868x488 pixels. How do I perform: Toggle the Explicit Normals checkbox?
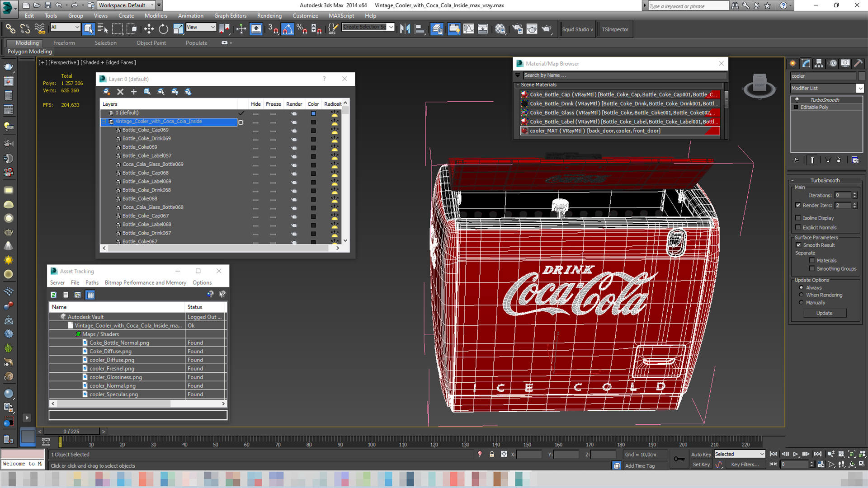point(798,227)
